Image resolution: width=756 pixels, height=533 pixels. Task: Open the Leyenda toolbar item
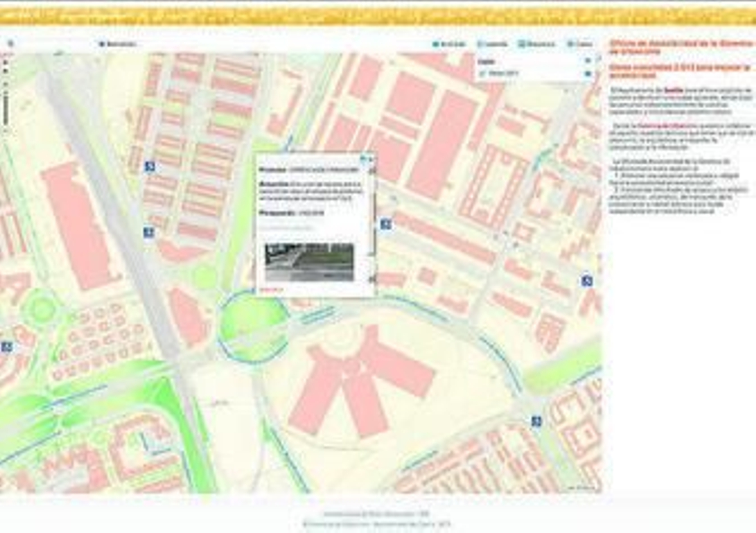click(492, 44)
